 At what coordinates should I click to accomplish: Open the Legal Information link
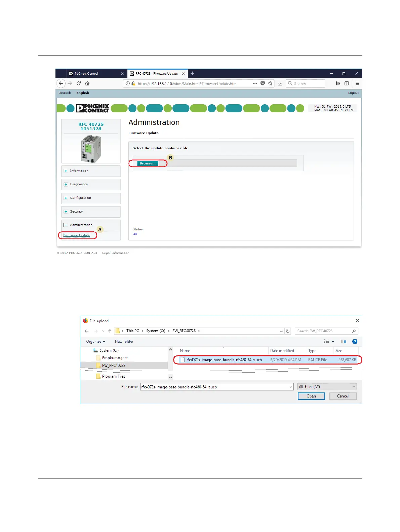(x=116, y=253)
